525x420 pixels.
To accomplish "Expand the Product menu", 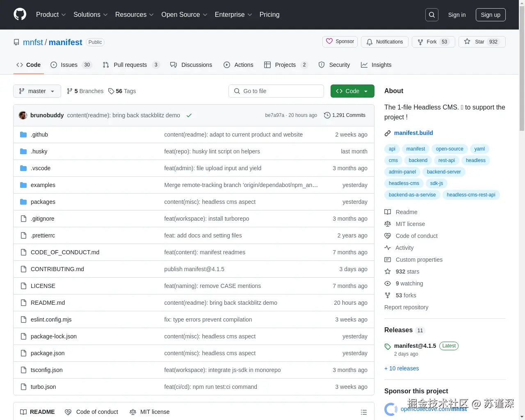I will (51, 15).
